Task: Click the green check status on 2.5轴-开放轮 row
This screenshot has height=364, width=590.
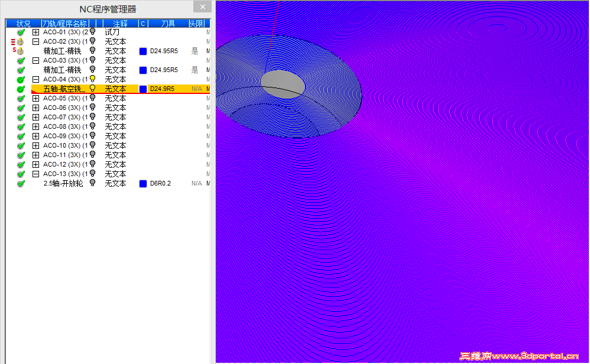Action: (21, 184)
